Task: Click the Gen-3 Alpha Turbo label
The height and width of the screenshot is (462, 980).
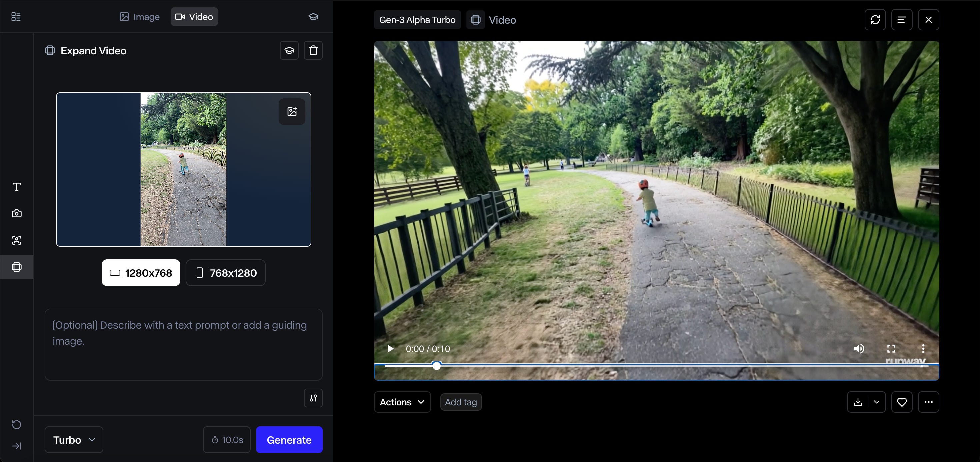Action: pyautogui.click(x=417, y=20)
